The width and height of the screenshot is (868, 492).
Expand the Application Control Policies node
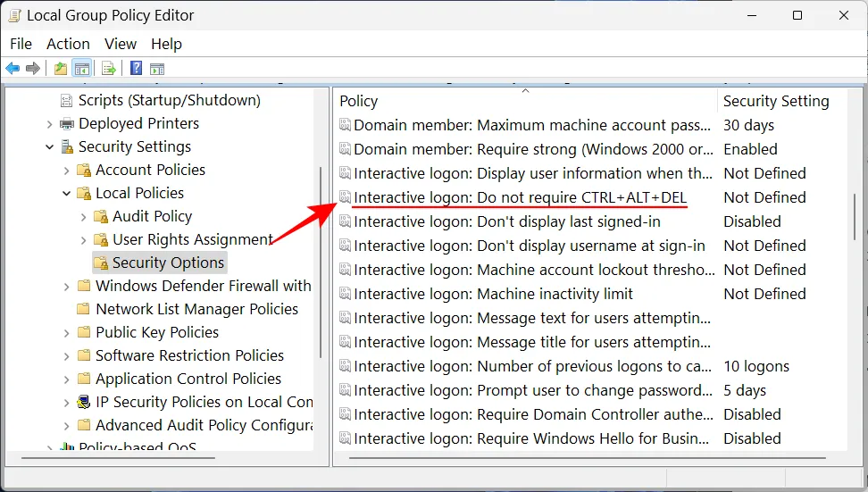coord(67,379)
